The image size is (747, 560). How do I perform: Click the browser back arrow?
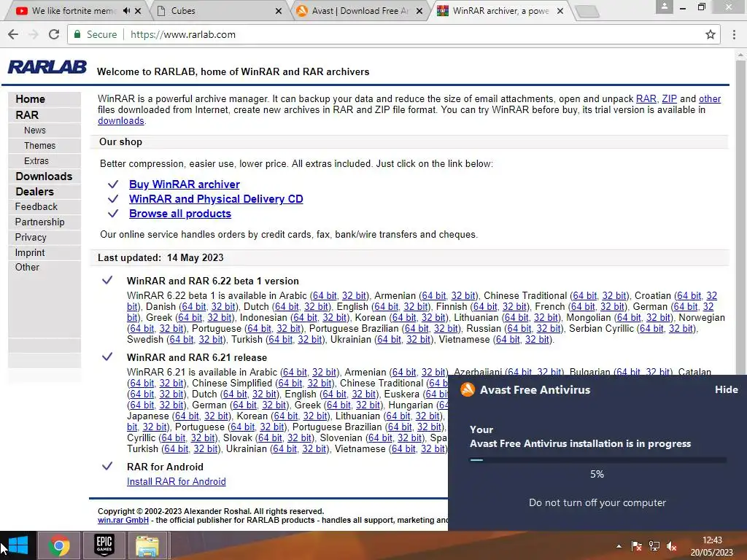[x=13, y=34]
